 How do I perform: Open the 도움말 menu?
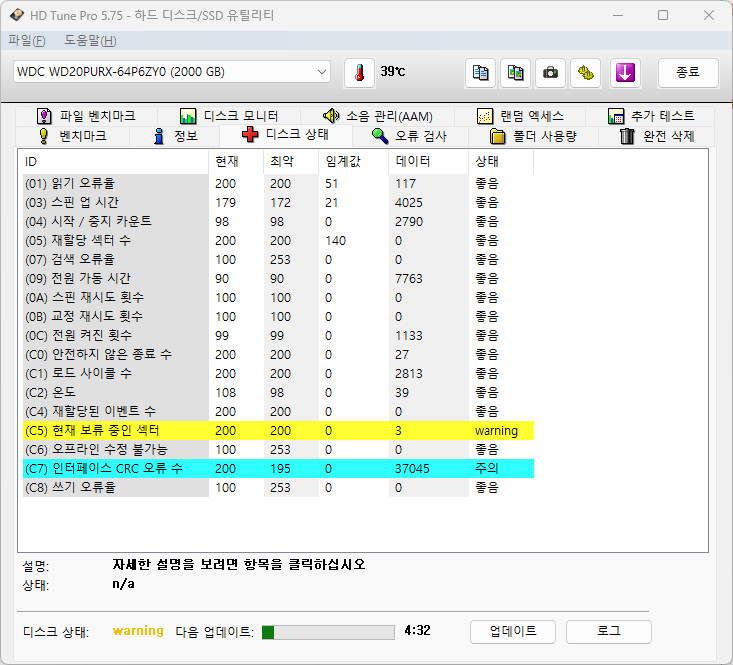[90, 41]
